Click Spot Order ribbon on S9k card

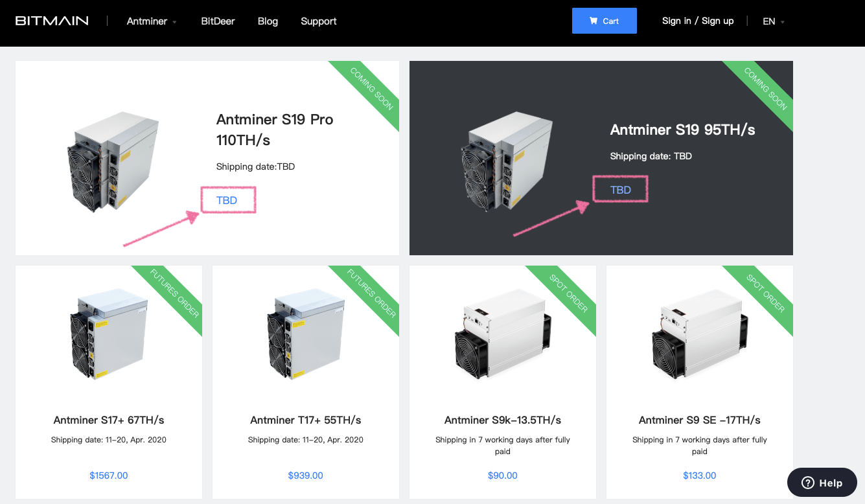(x=568, y=293)
